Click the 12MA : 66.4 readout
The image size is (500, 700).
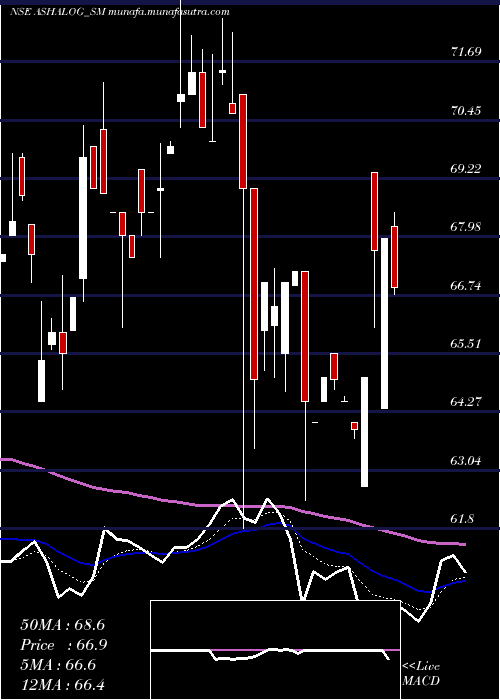pyautogui.click(x=62, y=684)
